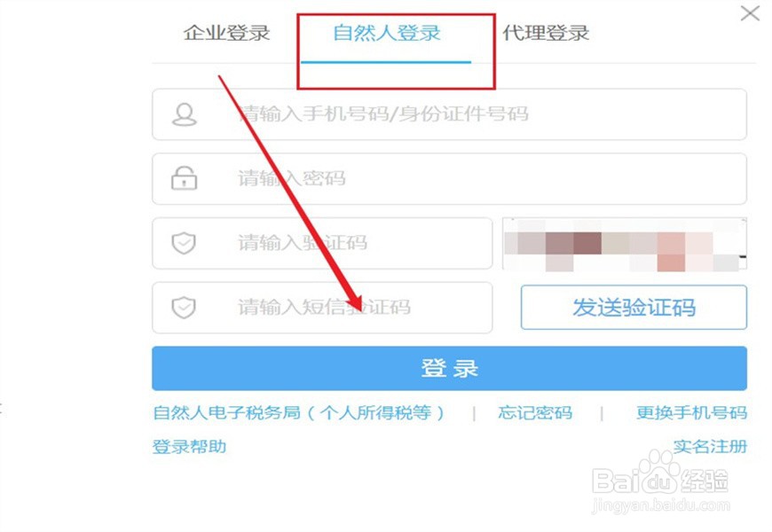
Task: Focus the 手机号码/身份证件号码 input field
Action: point(449,114)
